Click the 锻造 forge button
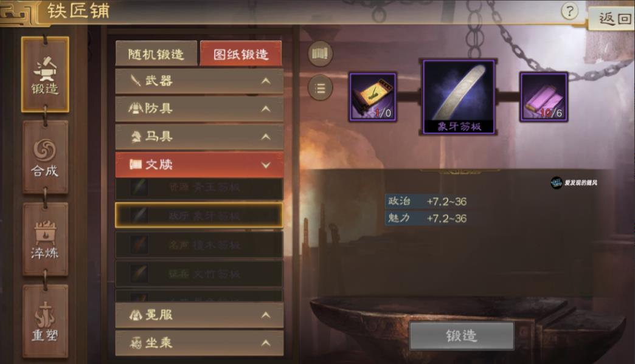Image resolution: width=635 pixels, height=364 pixels. 462,335
